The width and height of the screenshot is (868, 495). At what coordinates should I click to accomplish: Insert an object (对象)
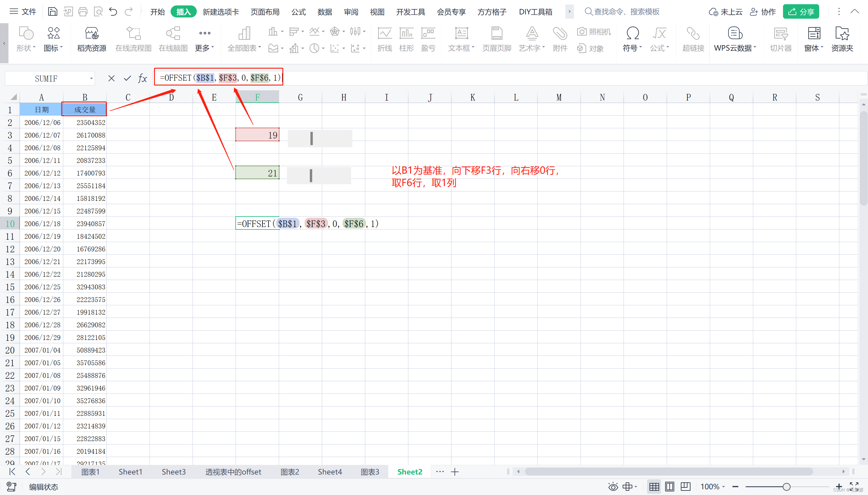pos(590,48)
